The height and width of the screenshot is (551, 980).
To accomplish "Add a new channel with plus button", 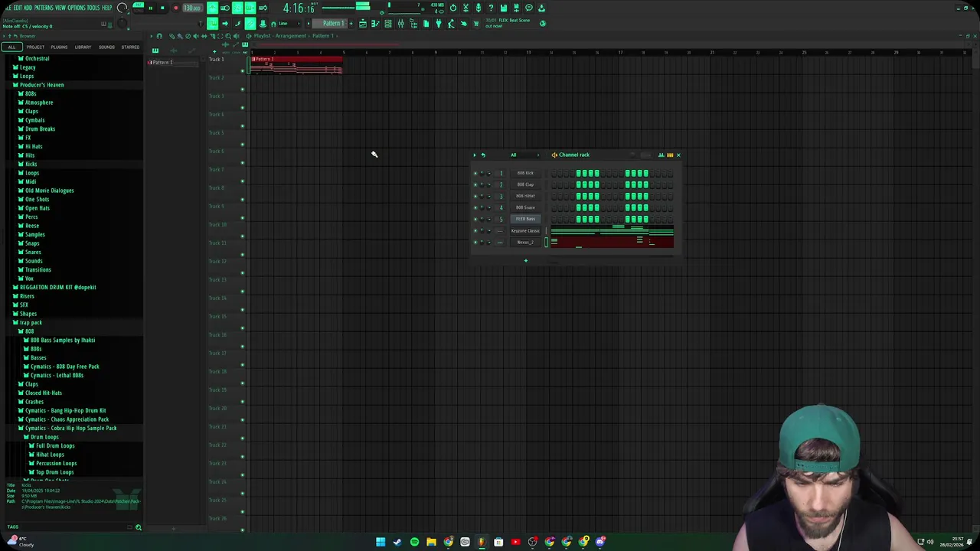I will [525, 261].
